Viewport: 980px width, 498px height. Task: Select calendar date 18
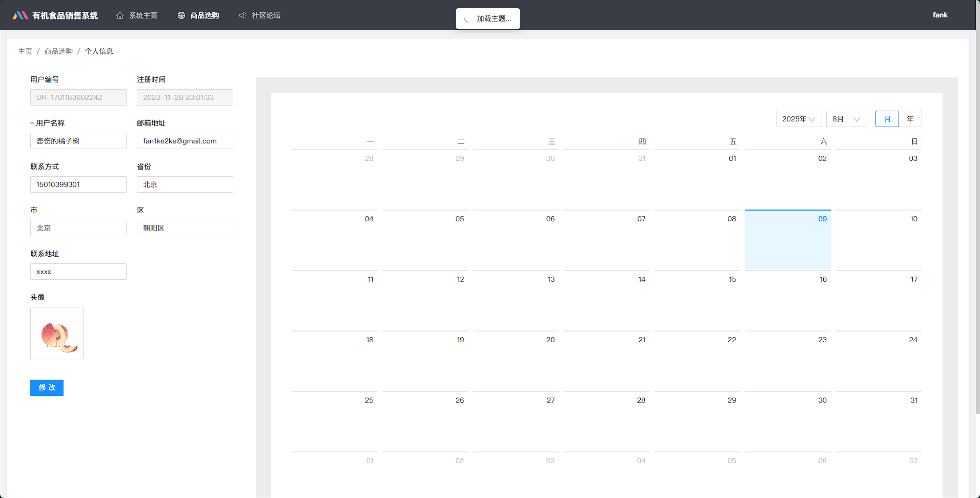(335, 361)
